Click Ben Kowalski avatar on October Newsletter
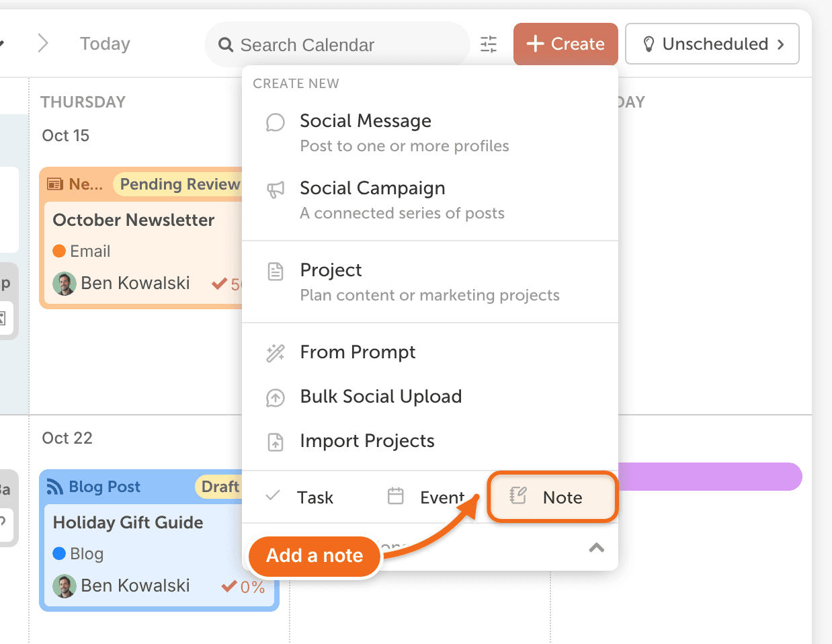832x644 pixels. pyautogui.click(x=65, y=284)
